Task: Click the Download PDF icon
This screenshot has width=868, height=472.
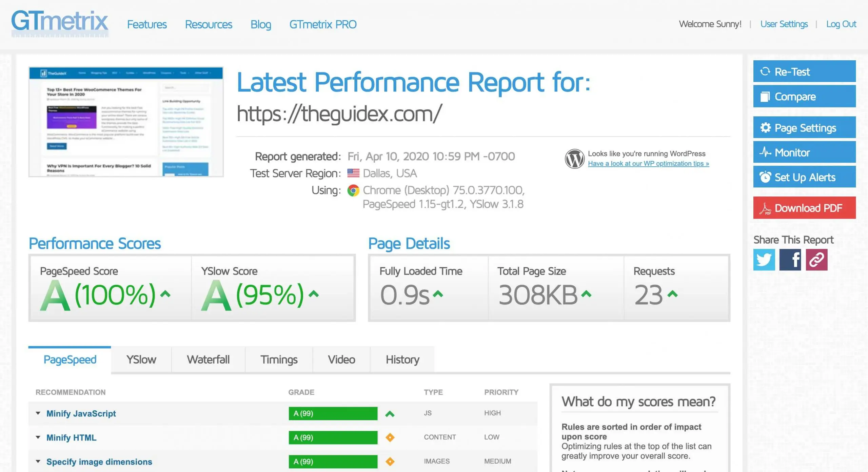Action: (x=766, y=208)
